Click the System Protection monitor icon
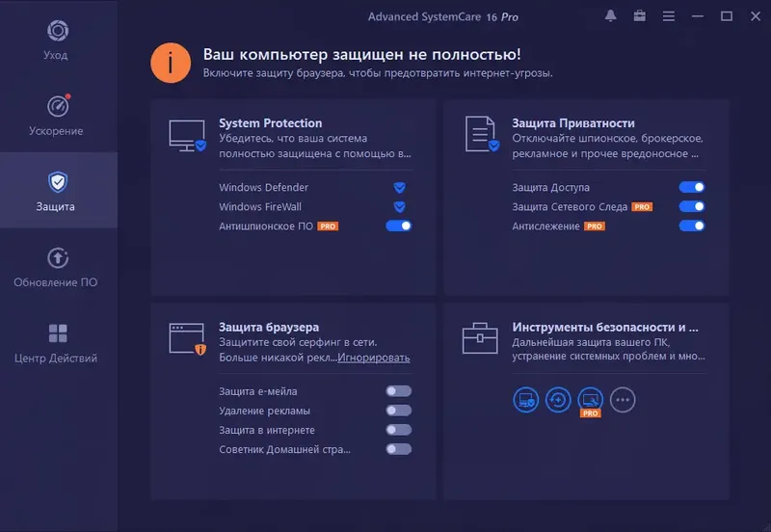The width and height of the screenshot is (771, 532). point(187,136)
